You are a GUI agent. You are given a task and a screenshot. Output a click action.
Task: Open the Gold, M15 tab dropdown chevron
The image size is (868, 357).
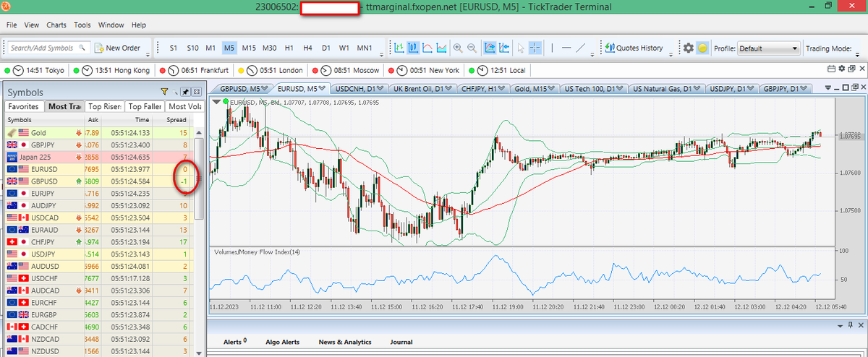(552, 88)
